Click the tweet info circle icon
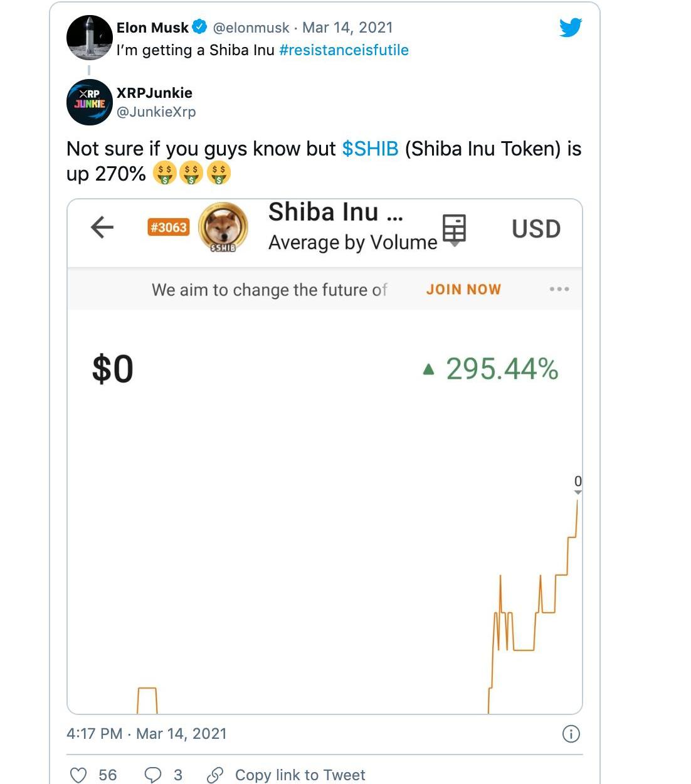This screenshot has width=691, height=784. coord(571,734)
